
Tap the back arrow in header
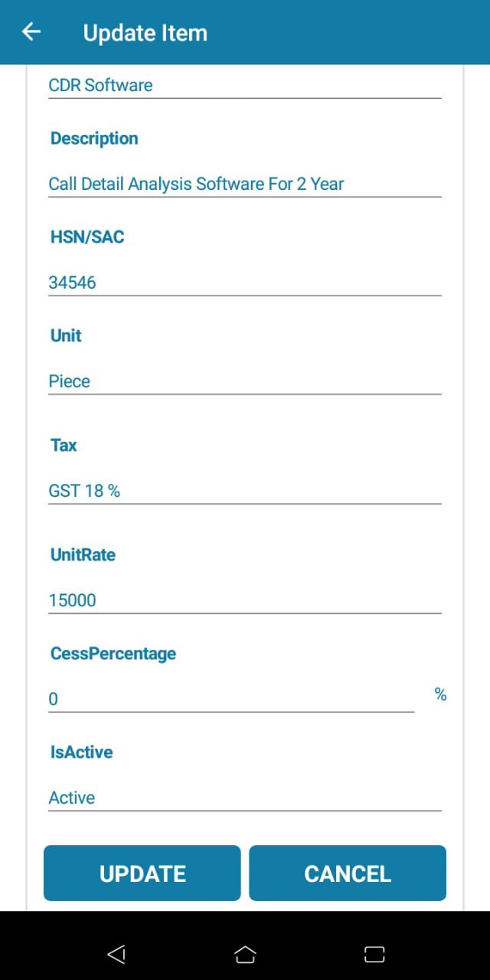point(31,32)
